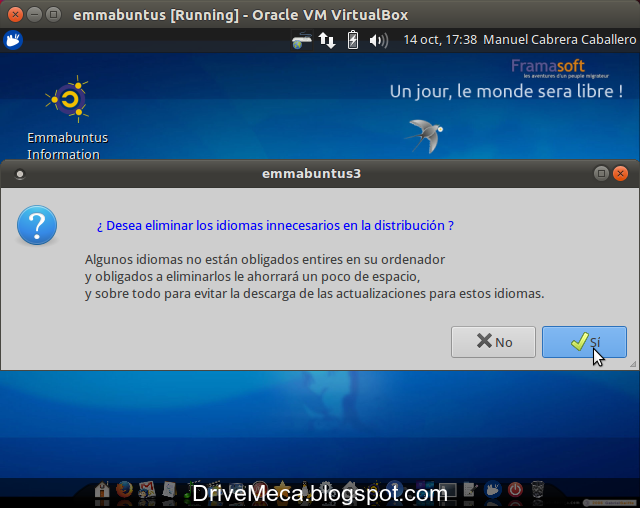
Task: Check the battery power indicator
Action: [x=353, y=40]
